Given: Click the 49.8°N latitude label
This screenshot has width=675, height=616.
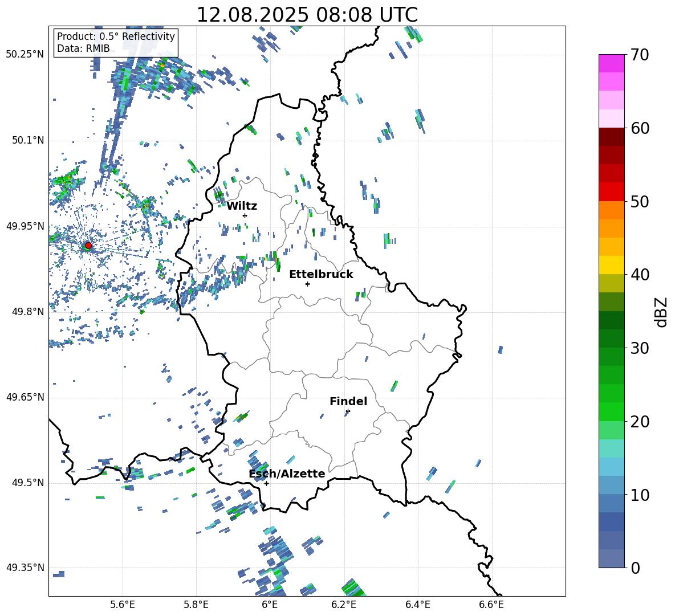Looking at the screenshot, I should pos(28,312).
